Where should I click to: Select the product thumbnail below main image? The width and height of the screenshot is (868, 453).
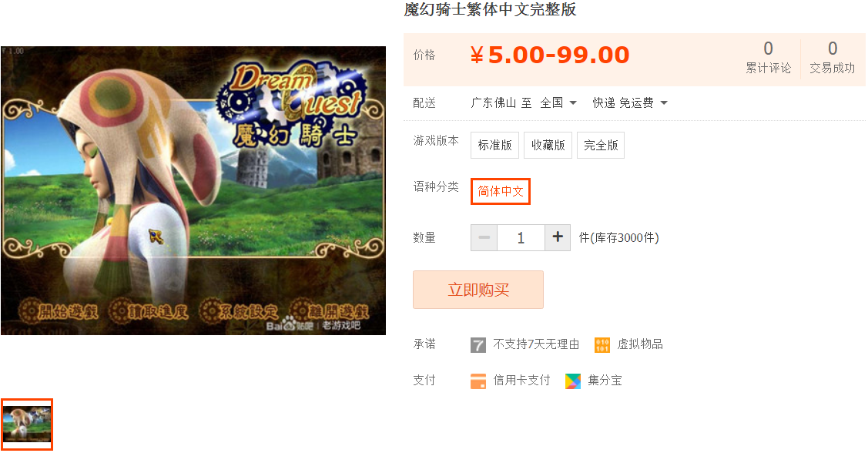[x=26, y=424]
